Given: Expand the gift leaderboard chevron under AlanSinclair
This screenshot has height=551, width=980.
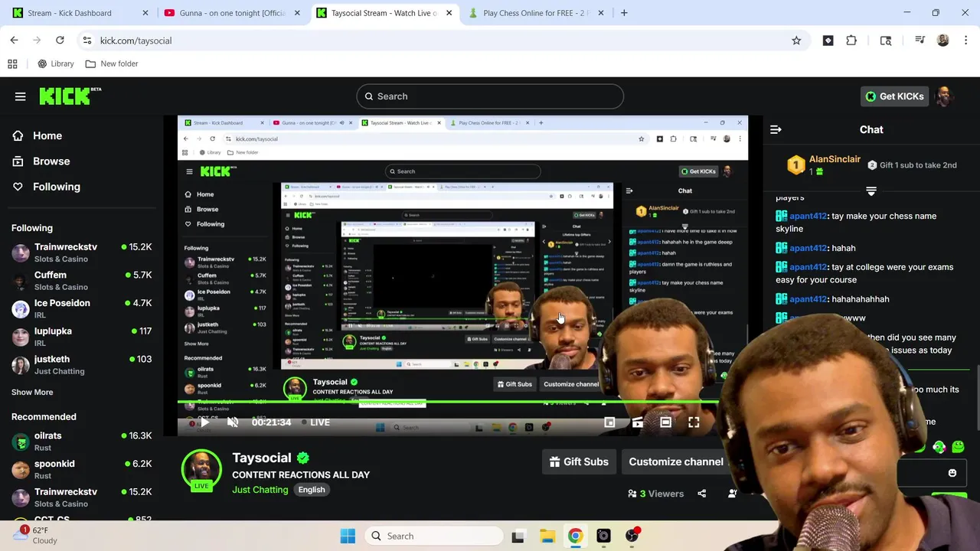Looking at the screenshot, I should point(871,191).
